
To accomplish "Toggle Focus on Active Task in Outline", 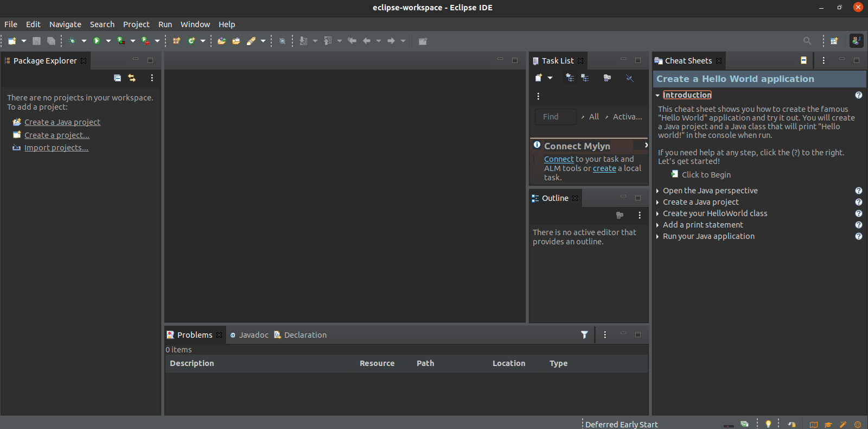I will tap(620, 215).
